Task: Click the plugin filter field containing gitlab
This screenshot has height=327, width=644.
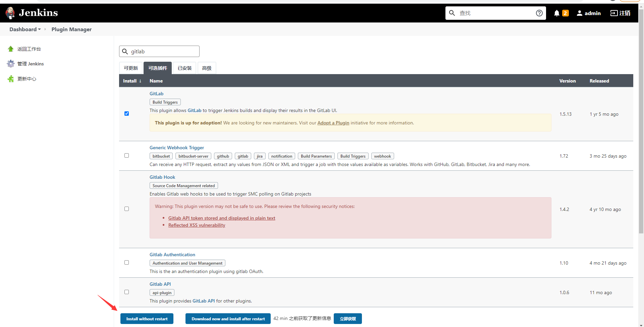Action: pos(159,51)
